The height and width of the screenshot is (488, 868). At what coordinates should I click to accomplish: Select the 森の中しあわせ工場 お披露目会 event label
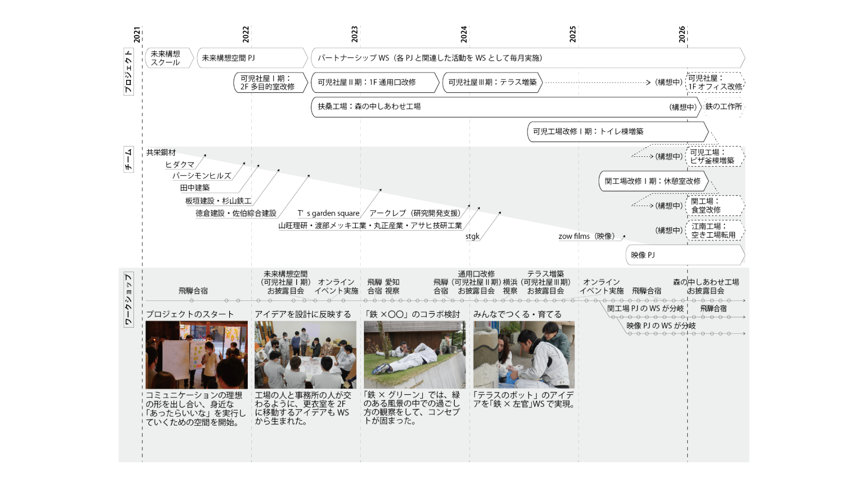pos(706,286)
